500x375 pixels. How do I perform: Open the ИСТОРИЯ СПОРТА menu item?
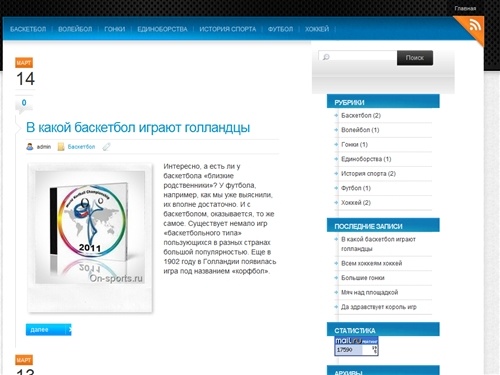(x=228, y=29)
